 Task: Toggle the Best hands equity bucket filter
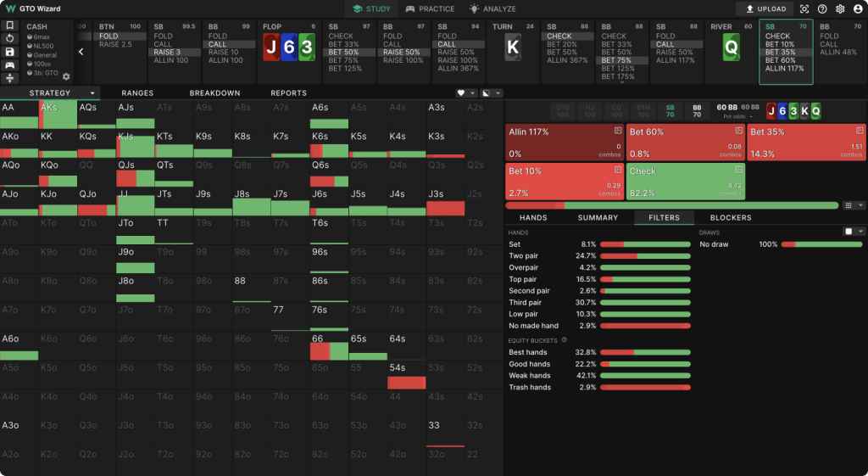[x=599, y=352]
